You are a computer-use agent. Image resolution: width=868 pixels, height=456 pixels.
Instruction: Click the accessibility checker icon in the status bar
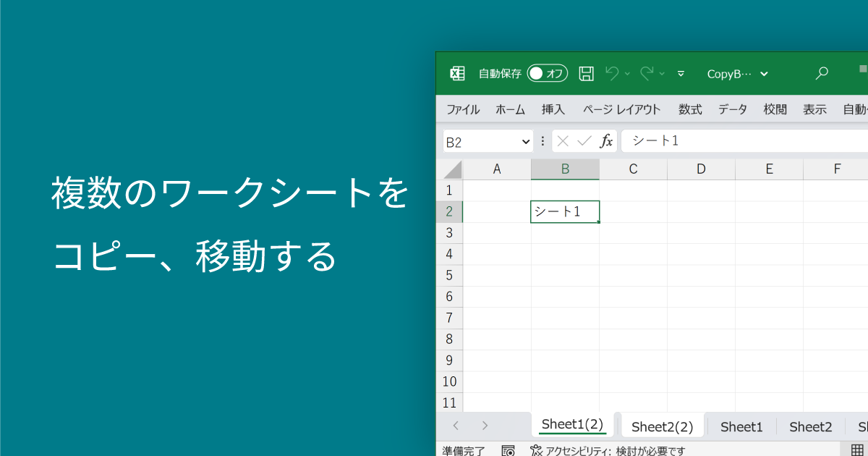click(536, 449)
